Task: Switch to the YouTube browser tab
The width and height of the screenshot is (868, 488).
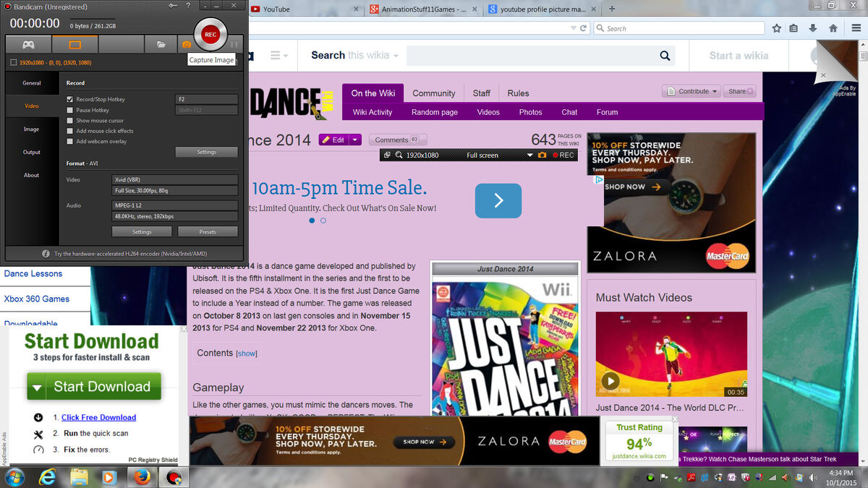Action: coord(304,9)
